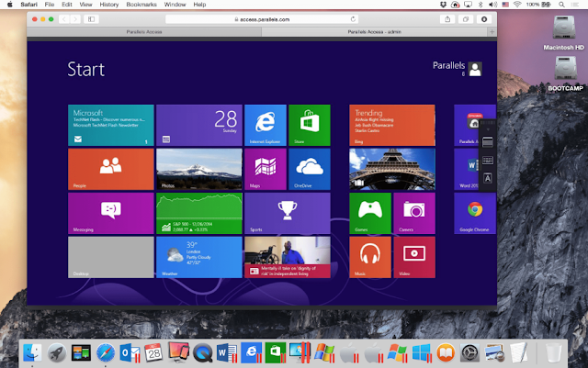Open the News tile about independent living
The image size is (588, 368).
288,257
